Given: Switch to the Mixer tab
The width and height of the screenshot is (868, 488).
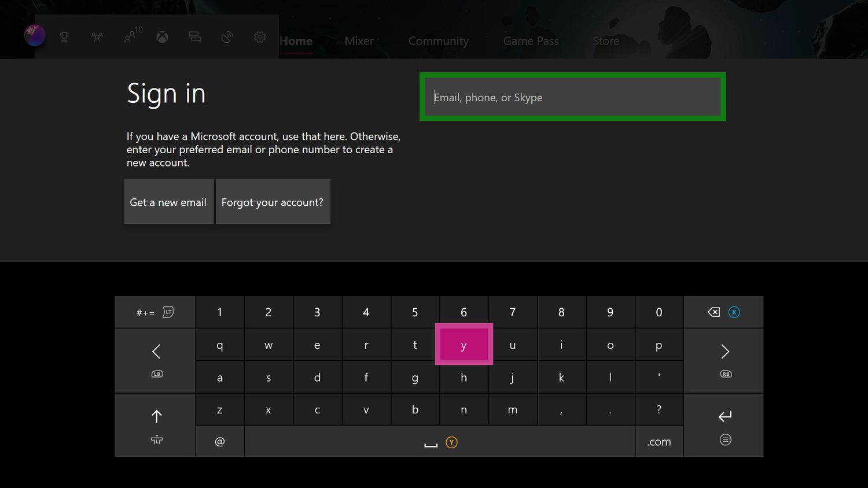Looking at the screenshot, I should point(359,41).
